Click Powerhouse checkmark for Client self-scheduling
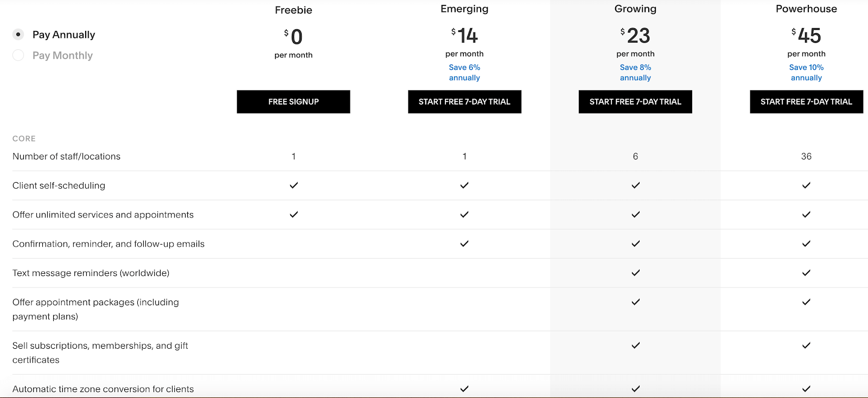 806,185
